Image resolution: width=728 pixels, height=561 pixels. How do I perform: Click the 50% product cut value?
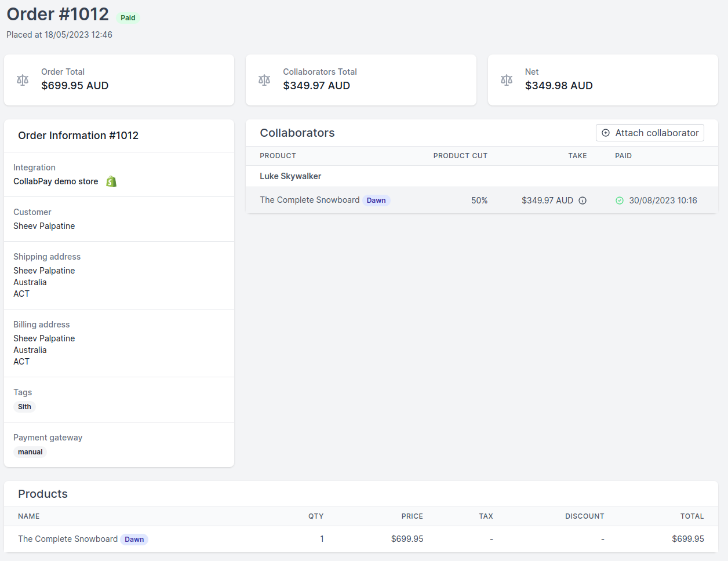(x=479, y=201)
